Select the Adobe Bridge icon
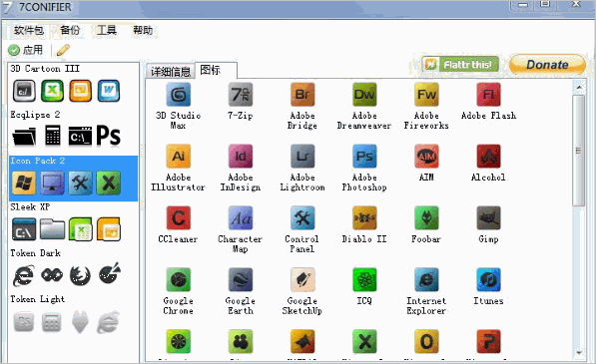Image resolution: width=596 pixels, height=364 pixels. coord(302,95)
